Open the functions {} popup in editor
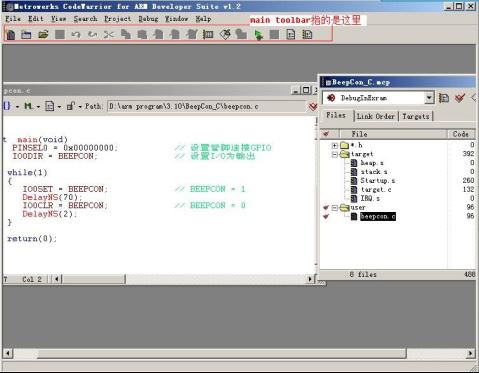Screen dimensions: 479x373 [x=10, y=106]
